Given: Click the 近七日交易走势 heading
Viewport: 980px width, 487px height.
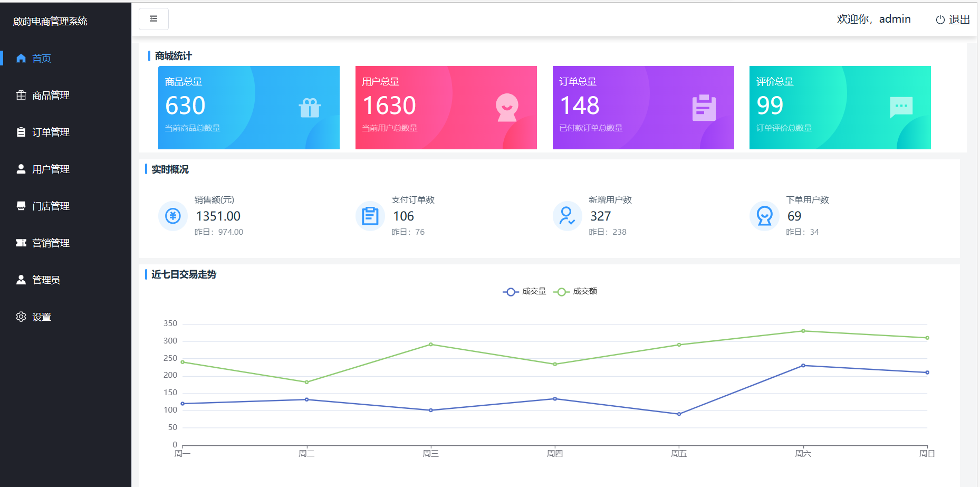Looking at the screenshot, I should click(x=184, y=274).
